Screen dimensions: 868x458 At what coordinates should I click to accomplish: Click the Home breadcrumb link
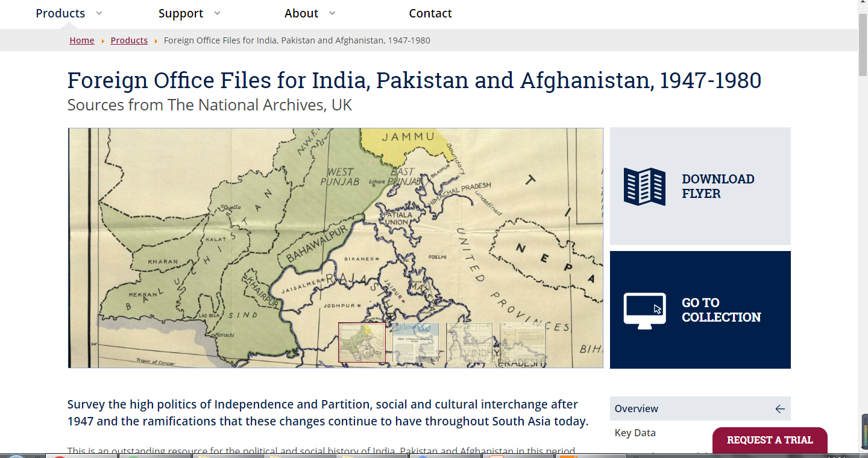[82, 40]
